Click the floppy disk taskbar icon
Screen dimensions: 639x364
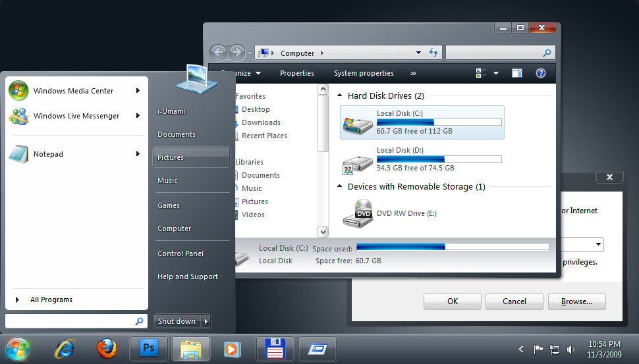point(274,348)
